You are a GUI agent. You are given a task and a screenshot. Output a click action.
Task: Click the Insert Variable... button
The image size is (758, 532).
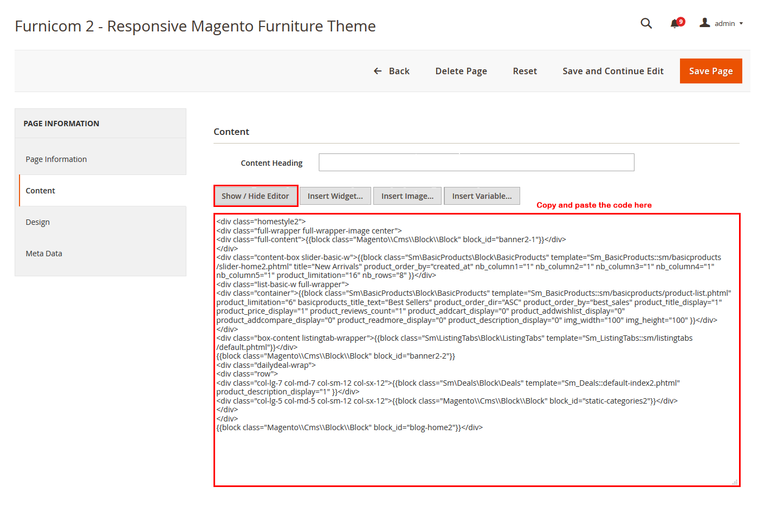(x=482, y=196)
